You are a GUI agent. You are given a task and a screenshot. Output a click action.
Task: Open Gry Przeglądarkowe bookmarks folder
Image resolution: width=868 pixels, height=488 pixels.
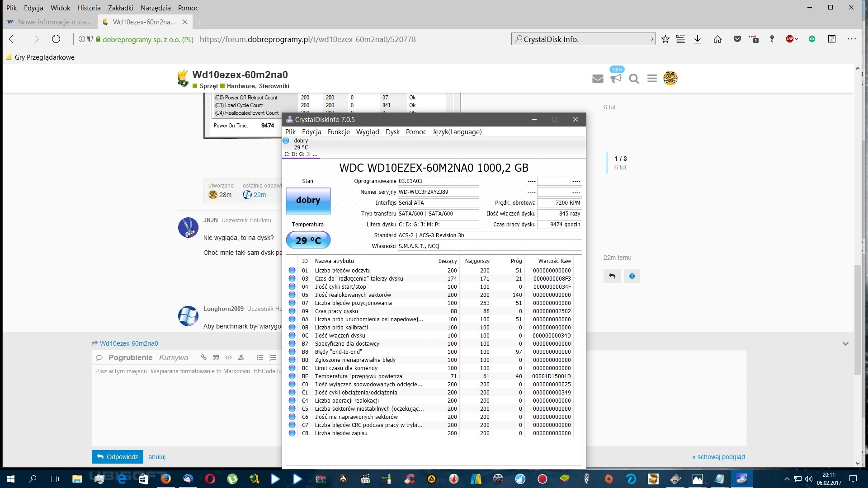(x=40, y=57)
